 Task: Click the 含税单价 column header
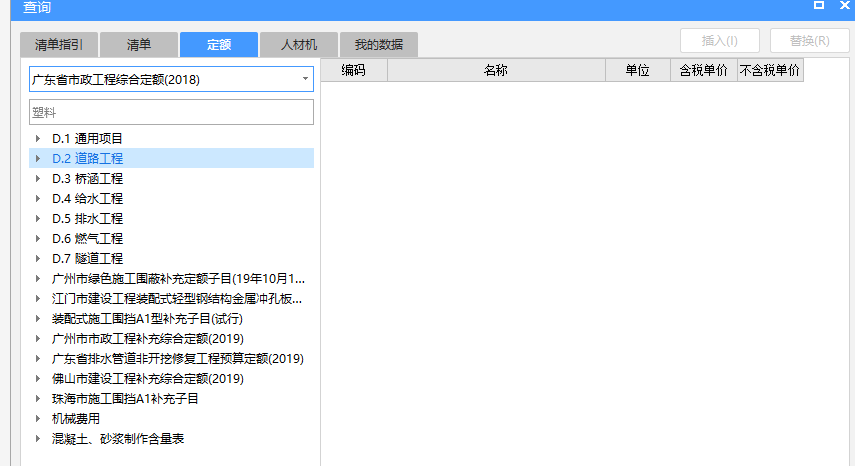(703, 70)
